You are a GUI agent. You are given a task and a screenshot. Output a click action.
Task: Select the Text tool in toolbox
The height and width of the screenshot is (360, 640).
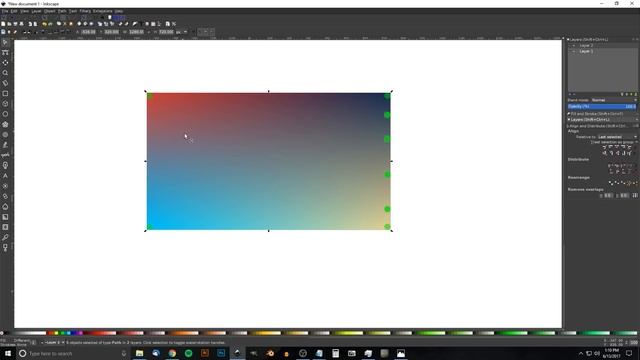coord(5,176)
